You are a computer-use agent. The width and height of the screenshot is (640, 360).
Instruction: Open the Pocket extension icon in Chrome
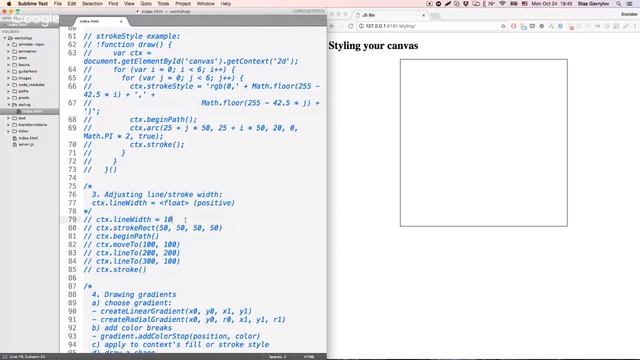(x=532, y=26)
